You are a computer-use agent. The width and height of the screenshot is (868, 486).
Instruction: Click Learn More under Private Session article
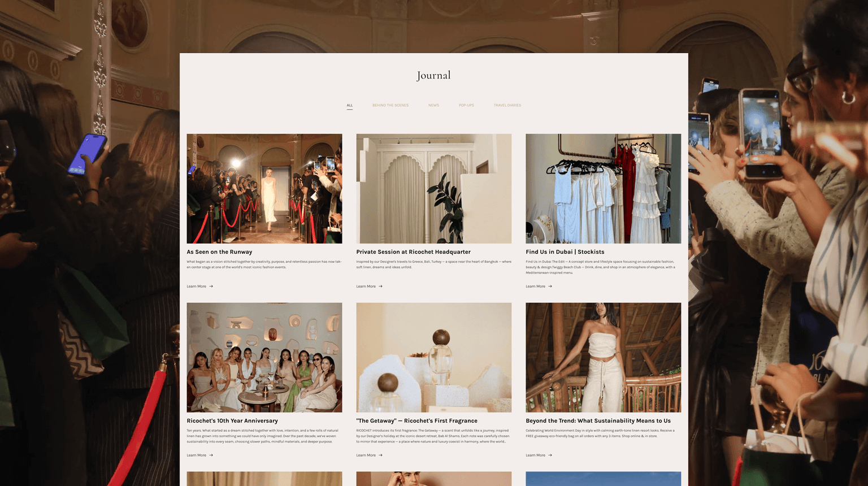point(366,287)
